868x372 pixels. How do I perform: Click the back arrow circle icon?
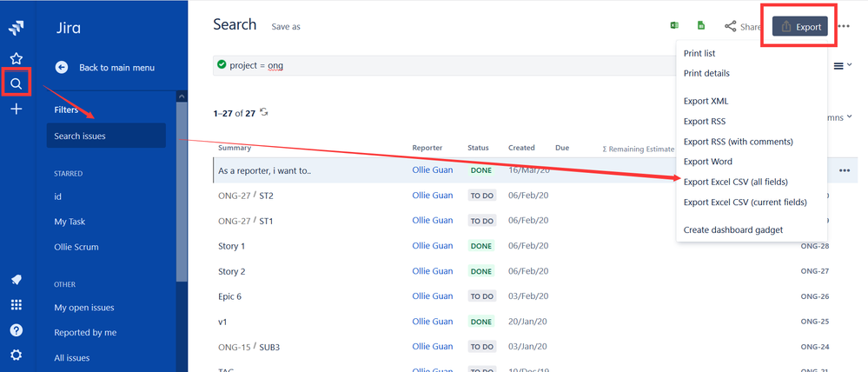(62, 68)
